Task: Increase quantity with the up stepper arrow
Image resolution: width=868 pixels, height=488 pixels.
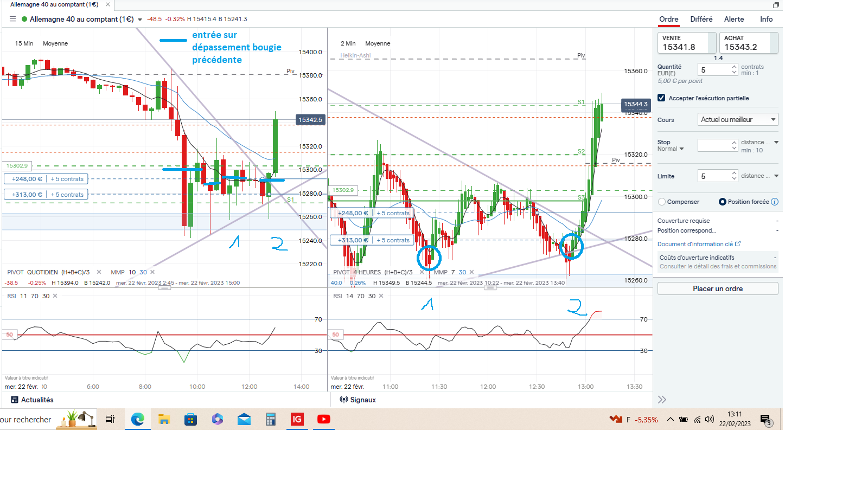Action: [734, 67]
